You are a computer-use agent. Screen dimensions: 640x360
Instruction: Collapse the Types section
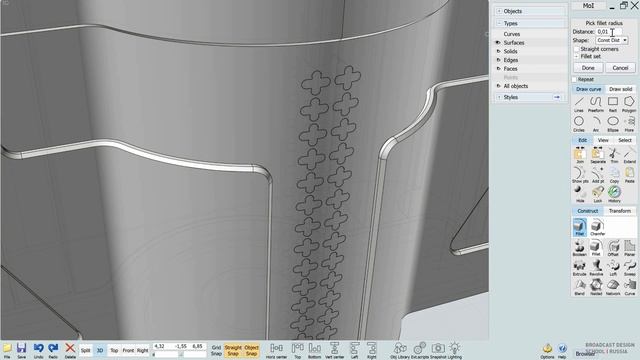[x=499, y=23]
